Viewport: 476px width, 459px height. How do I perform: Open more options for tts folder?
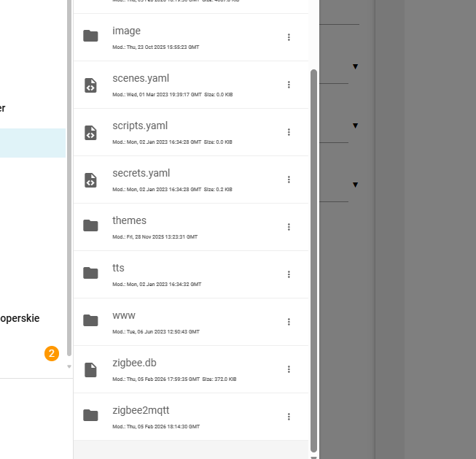pos(289,274)
